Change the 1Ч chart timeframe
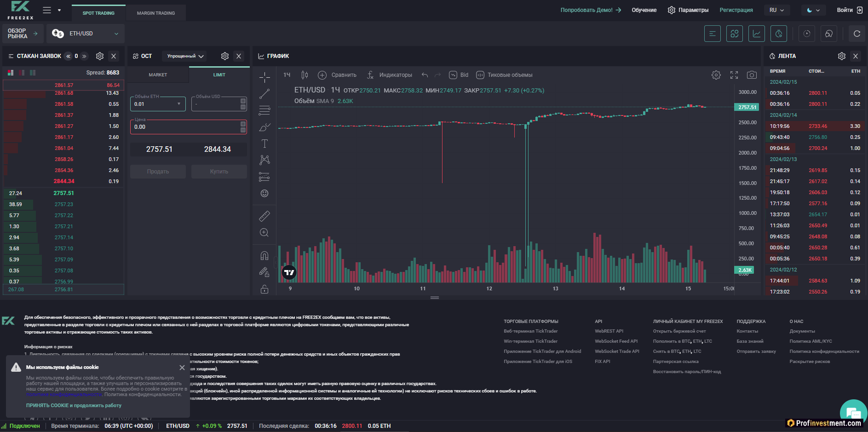 point(287,75)
